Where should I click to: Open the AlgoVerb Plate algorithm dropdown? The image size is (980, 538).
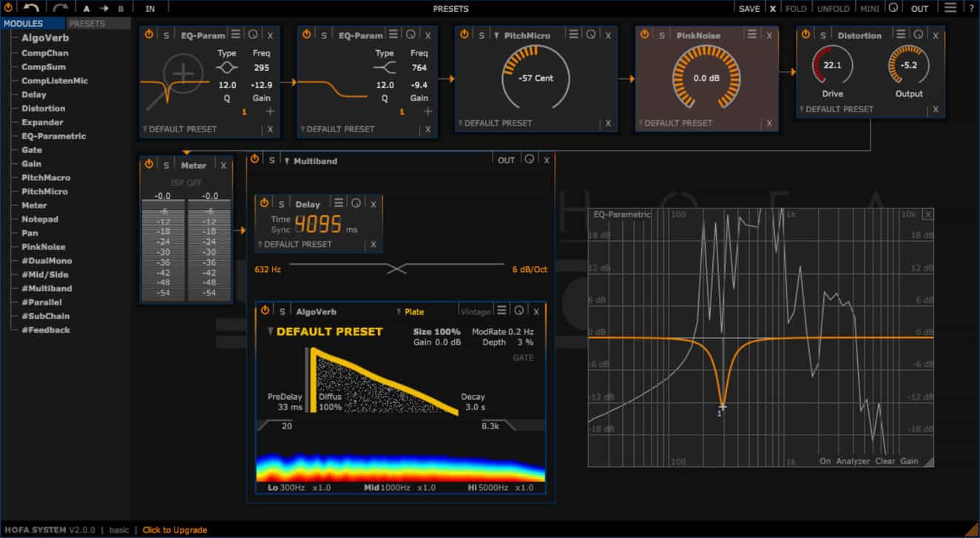(410, 312)
